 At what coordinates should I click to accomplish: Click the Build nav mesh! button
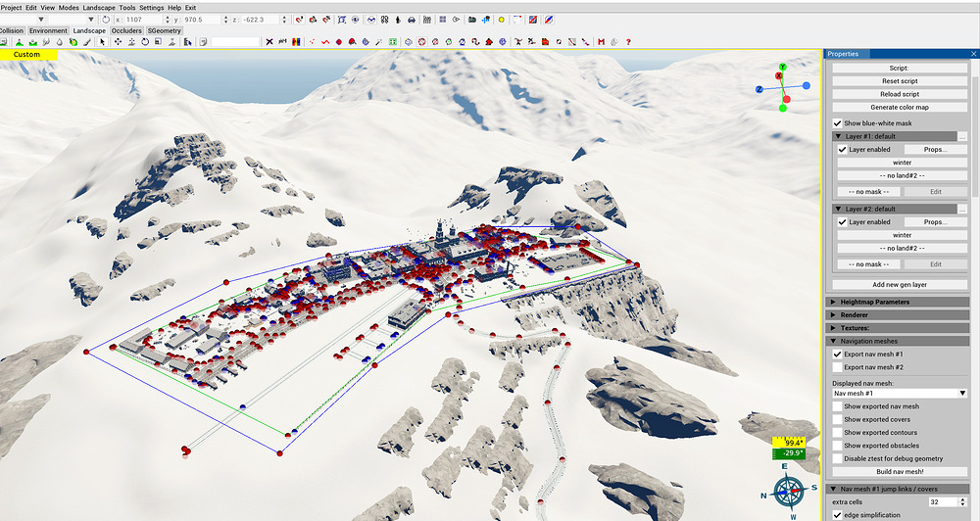click(x=900, y=472)
